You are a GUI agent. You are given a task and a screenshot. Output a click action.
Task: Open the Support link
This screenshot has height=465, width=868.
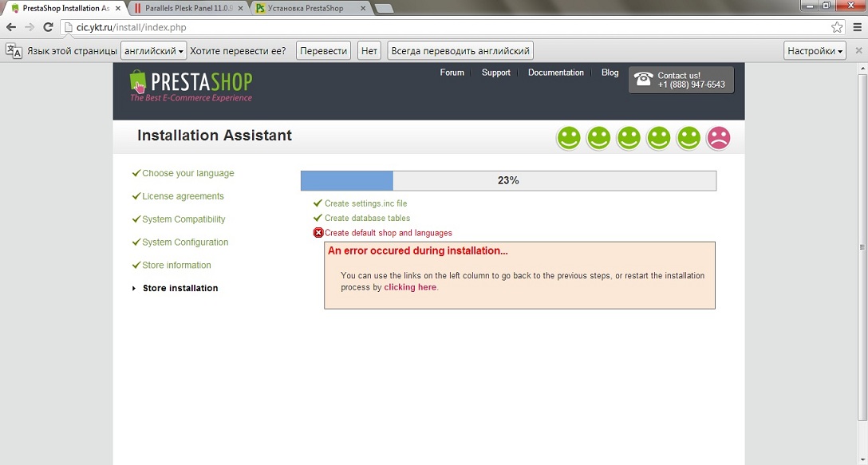[496, 73]
